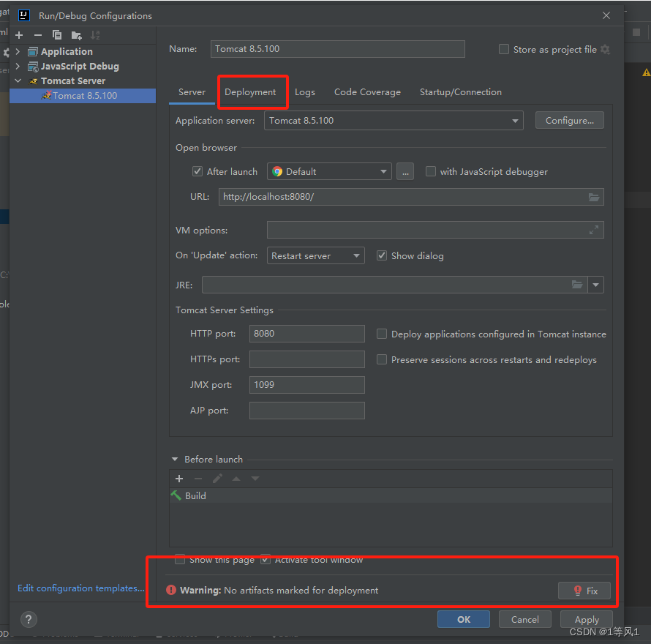Save configuration into a new folder
This screenshot has height=644, width=651.
(x=76, y=35)
